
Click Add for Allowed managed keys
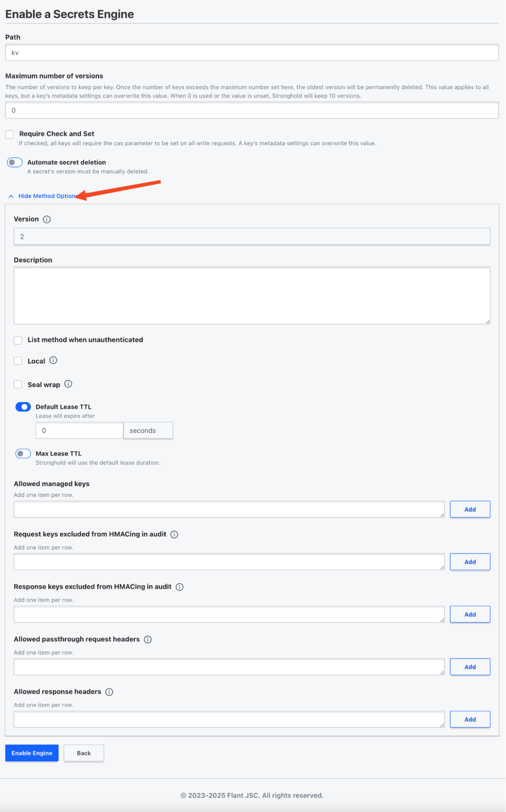point(470,509)
